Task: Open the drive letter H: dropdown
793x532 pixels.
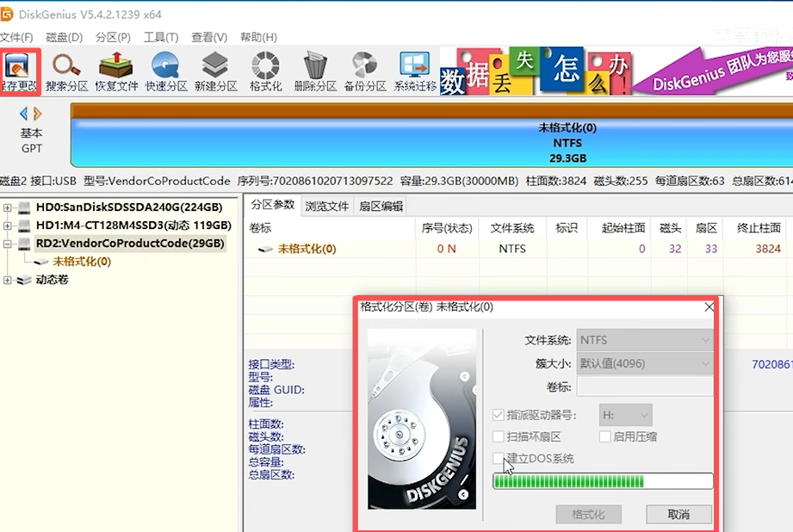Action: 626,415
